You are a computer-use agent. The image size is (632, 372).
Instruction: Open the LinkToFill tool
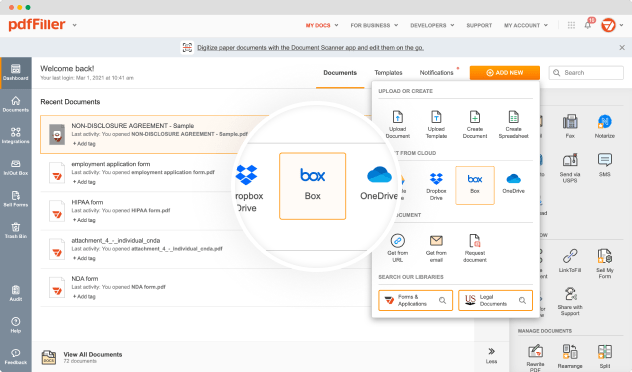570,261
